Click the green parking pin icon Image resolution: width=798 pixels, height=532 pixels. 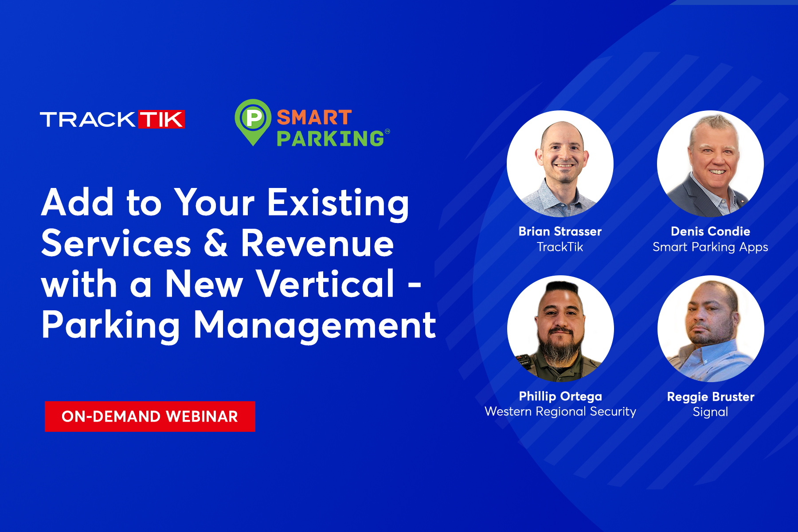(253, 123)
